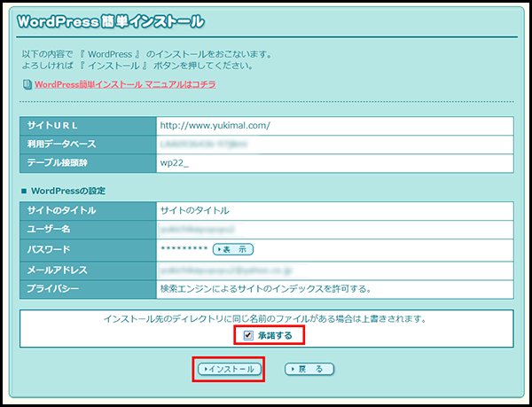This screenshot has width=532, height=407.
Task: Open the WordPress簡単インストール manual link
Action: [x=124, y=85]
